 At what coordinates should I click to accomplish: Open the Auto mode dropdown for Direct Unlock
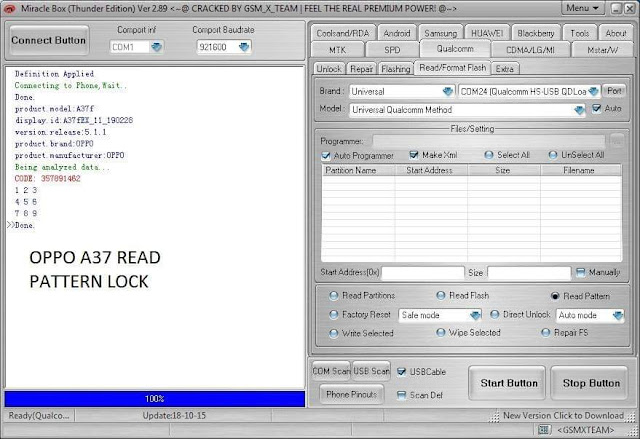click(x=618, y=315)
